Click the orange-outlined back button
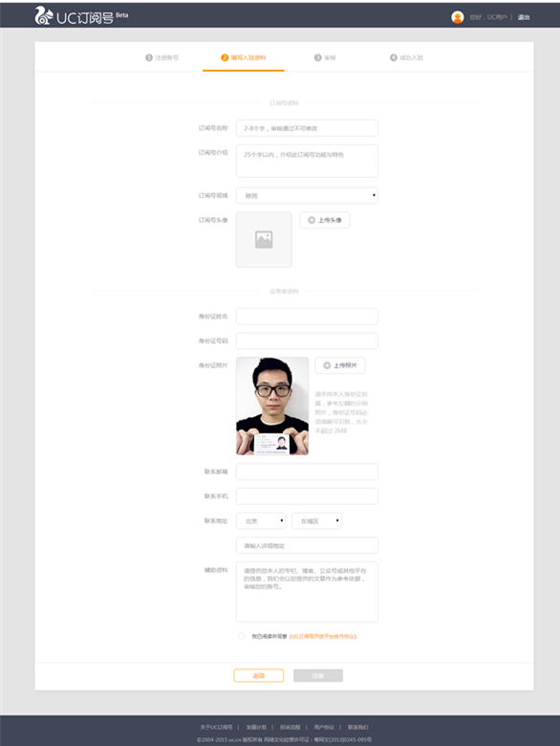This screenshot has height=746, width=560. pos(259,675)
